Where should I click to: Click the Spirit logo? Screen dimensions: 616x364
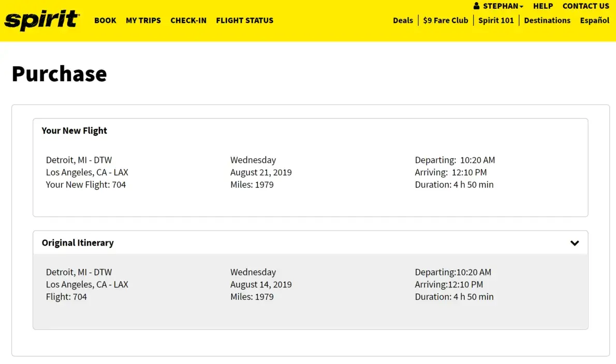[41, 20]
